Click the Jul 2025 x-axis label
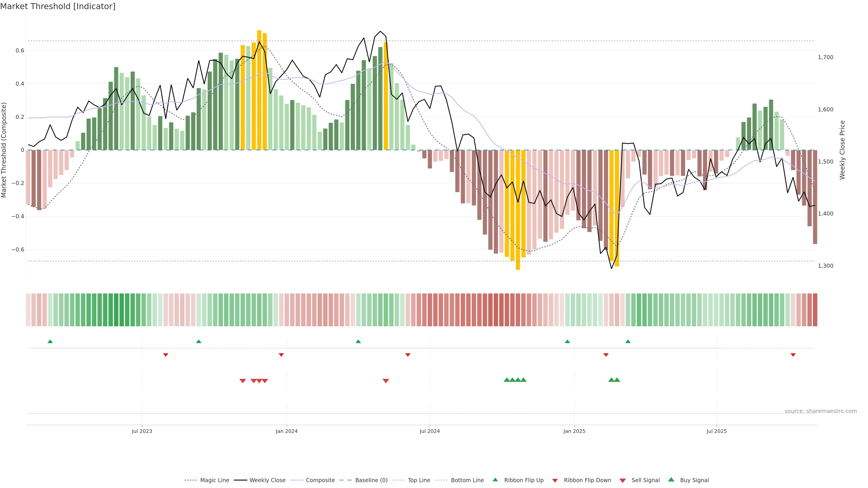868x488 pixels. point(716,431)
